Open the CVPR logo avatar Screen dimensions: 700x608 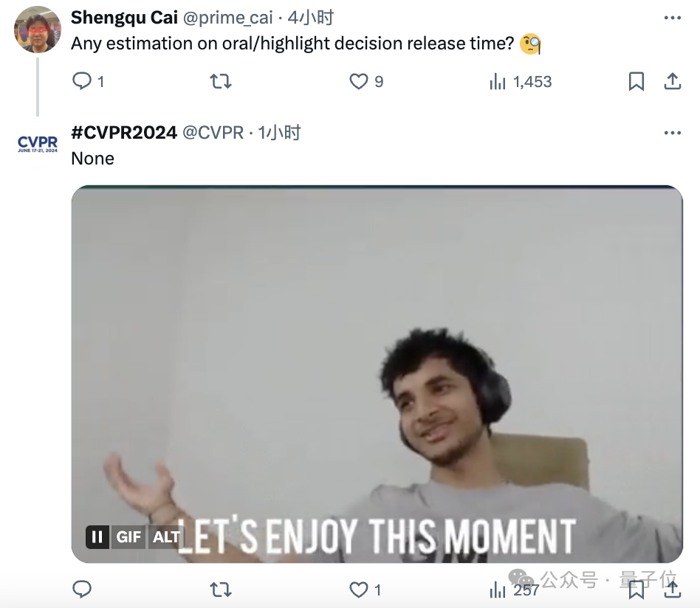click(x=38, y=144)
